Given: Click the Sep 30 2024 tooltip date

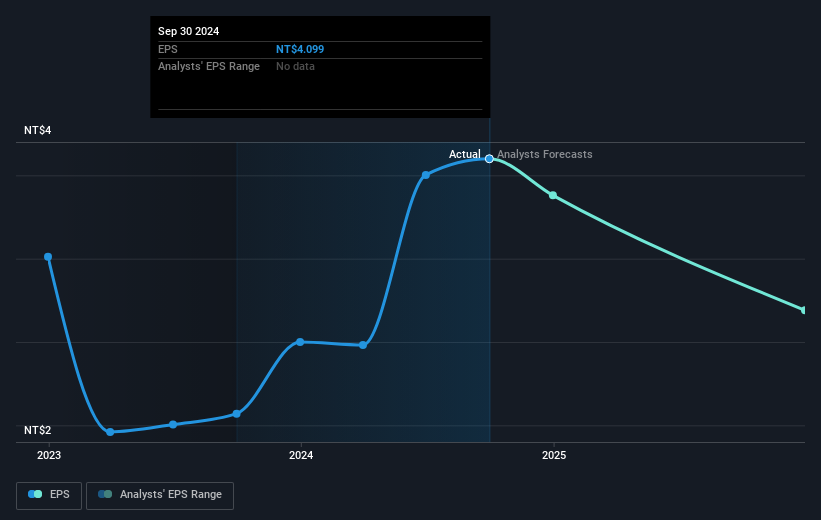Looking at the screenshot, I should pyautogui.click(x=188, y=31).
